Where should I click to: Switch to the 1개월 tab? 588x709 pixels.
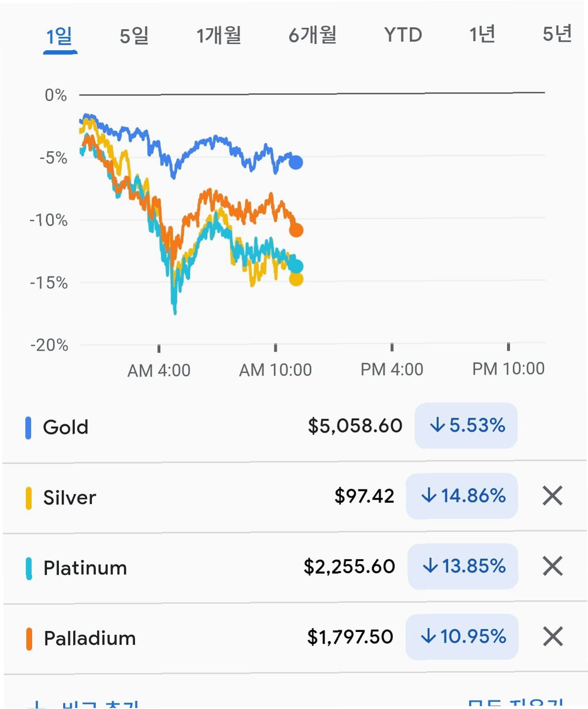coord(219,35)
